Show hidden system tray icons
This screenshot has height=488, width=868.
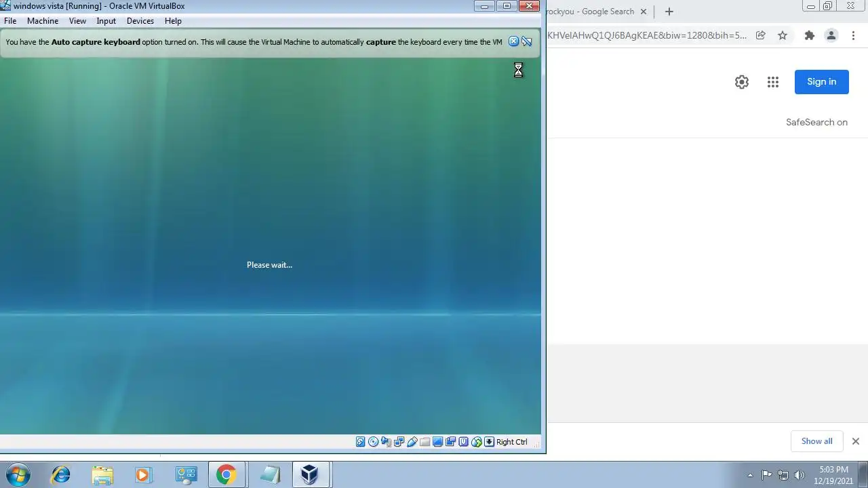[749, 475]
